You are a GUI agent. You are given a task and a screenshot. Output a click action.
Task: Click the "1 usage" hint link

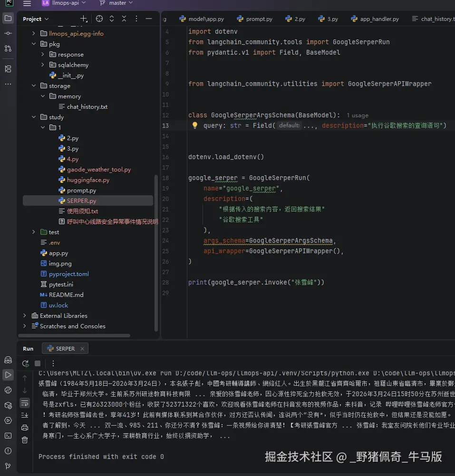coord(358,115)
